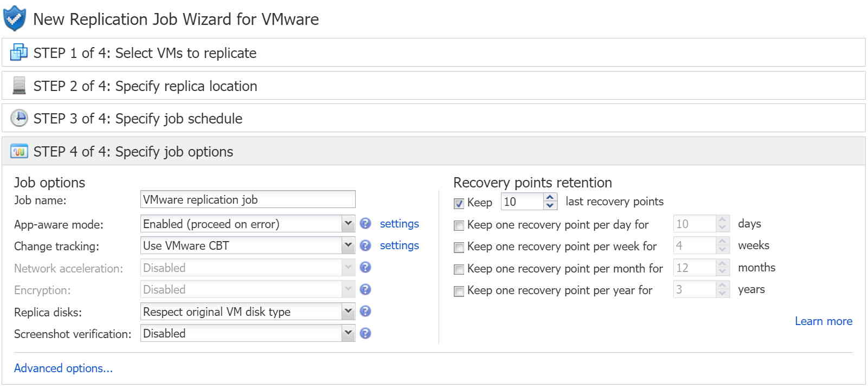Toggle Keep last recovery points checkbox

tap(459, 203)
